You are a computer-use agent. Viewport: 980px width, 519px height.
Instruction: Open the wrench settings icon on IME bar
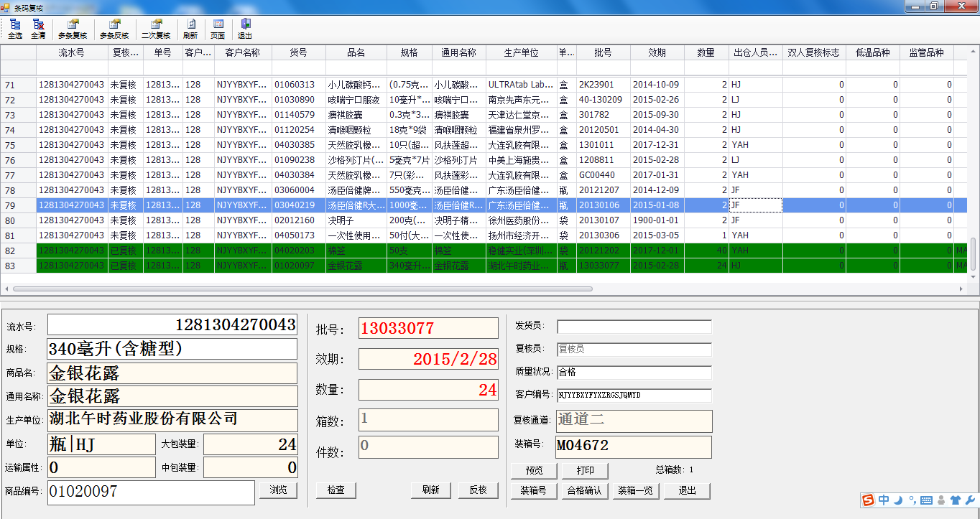point(969,500)
